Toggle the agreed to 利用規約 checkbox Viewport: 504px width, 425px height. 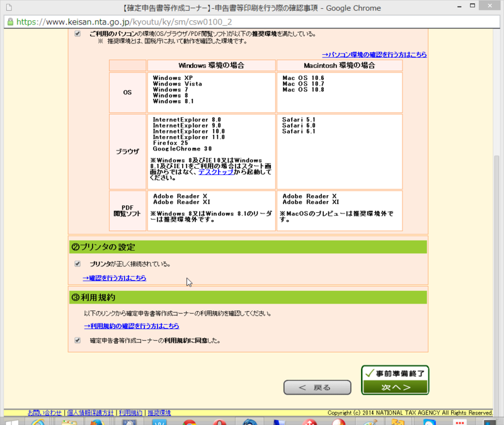pos(77,340)
